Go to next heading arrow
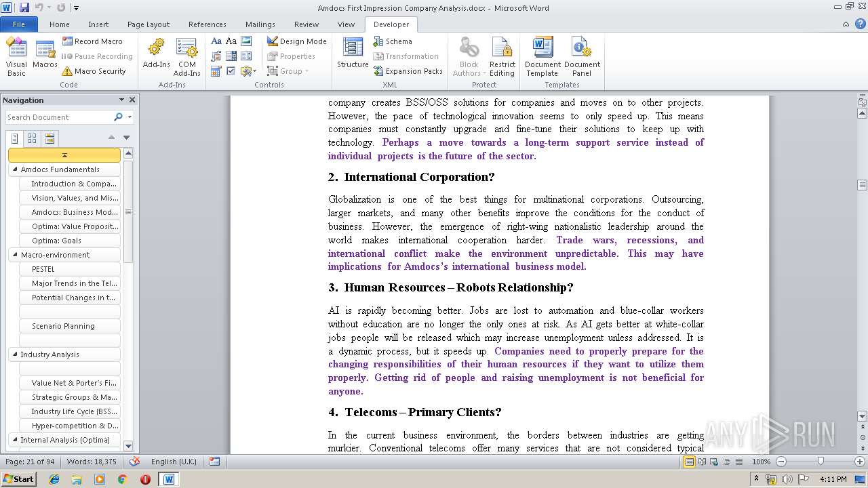Screen dimensions: 868x488 click(x=126, y=138)
